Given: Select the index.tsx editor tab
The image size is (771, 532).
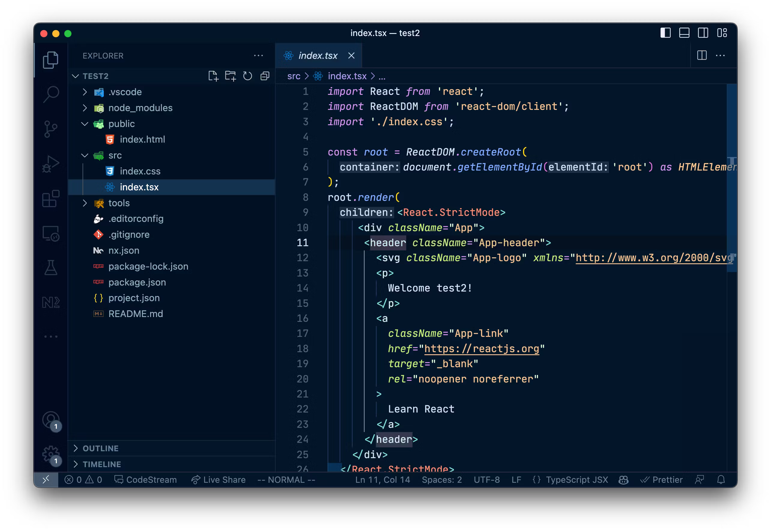Looking at the screenshot, I should (317, 56).
